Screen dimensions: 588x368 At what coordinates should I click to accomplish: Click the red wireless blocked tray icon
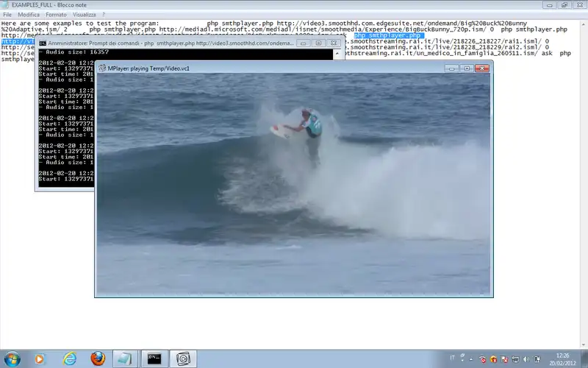(483, 359)
